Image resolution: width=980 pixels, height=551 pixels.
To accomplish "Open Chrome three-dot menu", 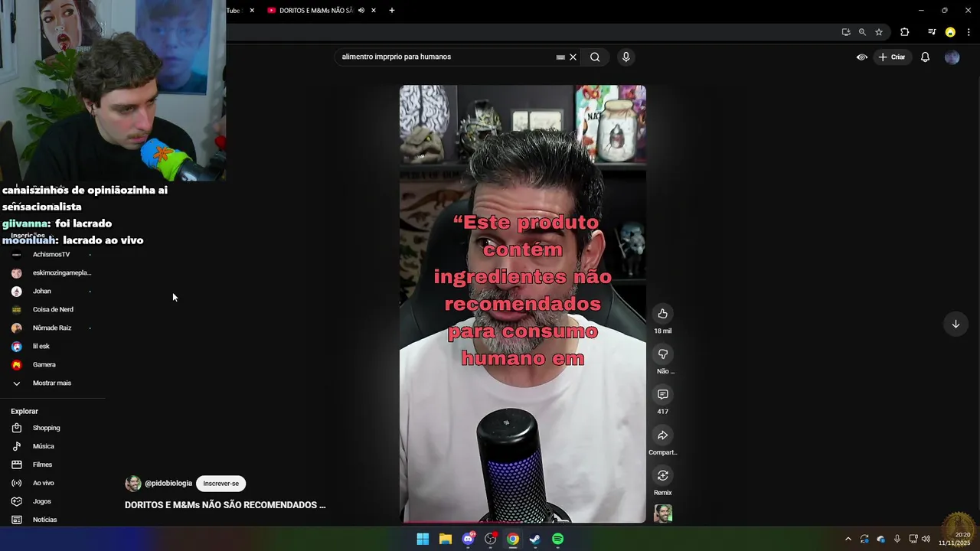I will (969, 32).
